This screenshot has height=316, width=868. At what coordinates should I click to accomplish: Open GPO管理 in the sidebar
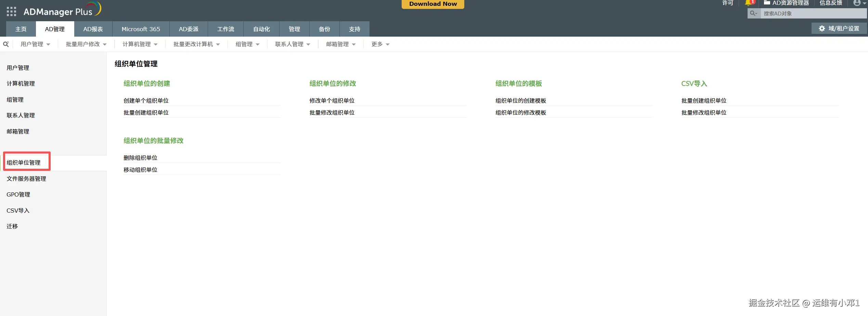point(18,194)
